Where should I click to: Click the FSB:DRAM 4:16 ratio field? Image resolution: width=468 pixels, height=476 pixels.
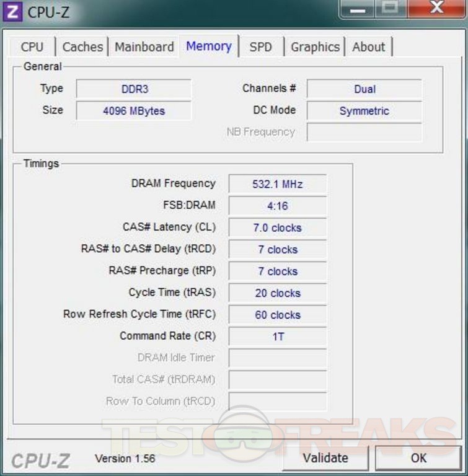277,206
